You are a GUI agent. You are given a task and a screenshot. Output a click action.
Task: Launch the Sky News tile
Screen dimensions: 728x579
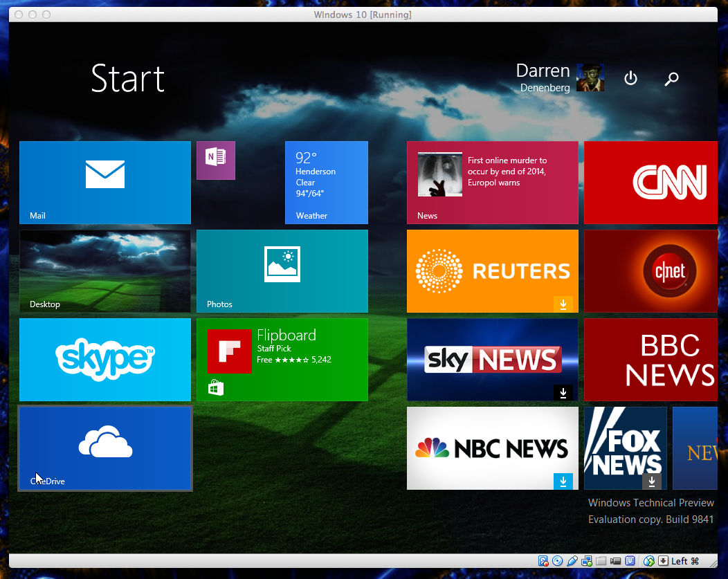coord(493,360)
